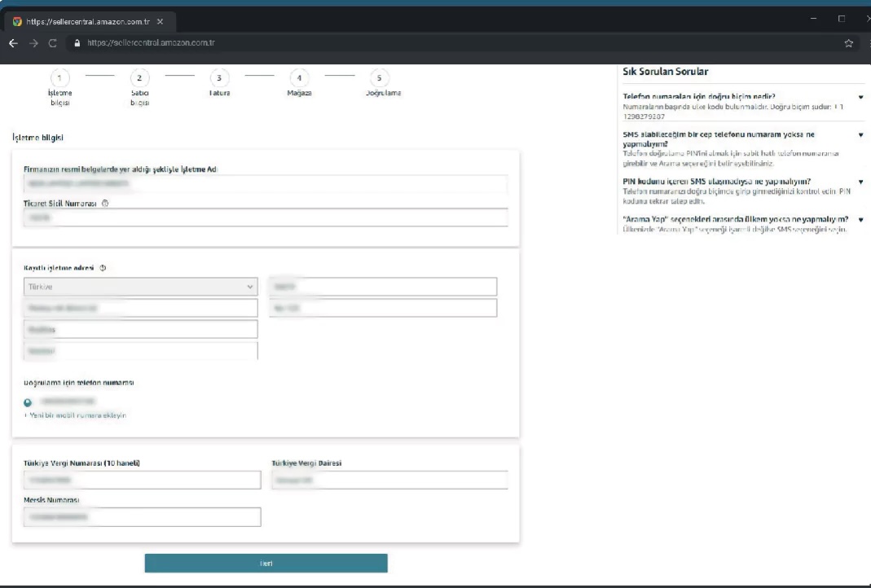Viewport: 871px width, 588px height.
Task: Go to step 3 Fatura
Action: click(x=219, y=83)
